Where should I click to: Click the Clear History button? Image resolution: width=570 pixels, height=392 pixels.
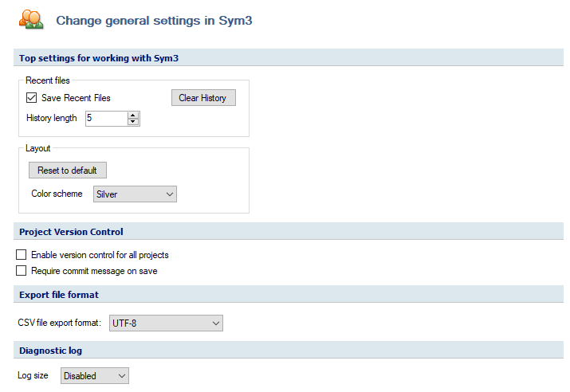point(203,98)
